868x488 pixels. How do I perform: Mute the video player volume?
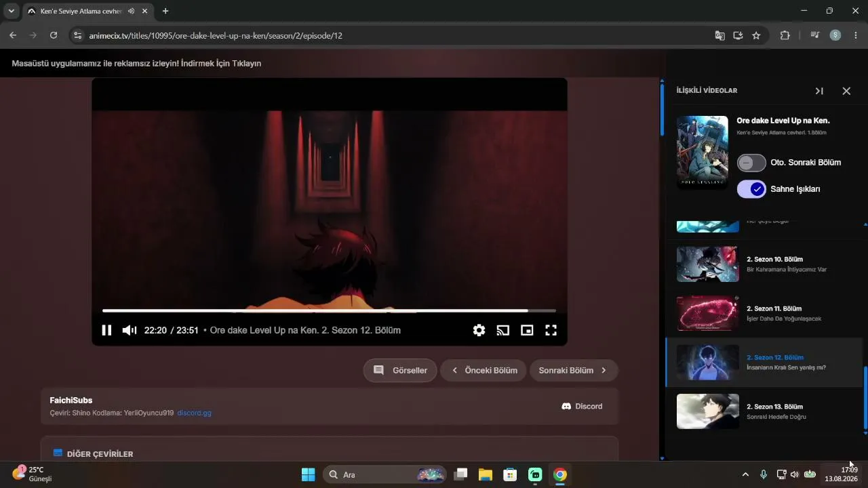[x=129, y=330]
